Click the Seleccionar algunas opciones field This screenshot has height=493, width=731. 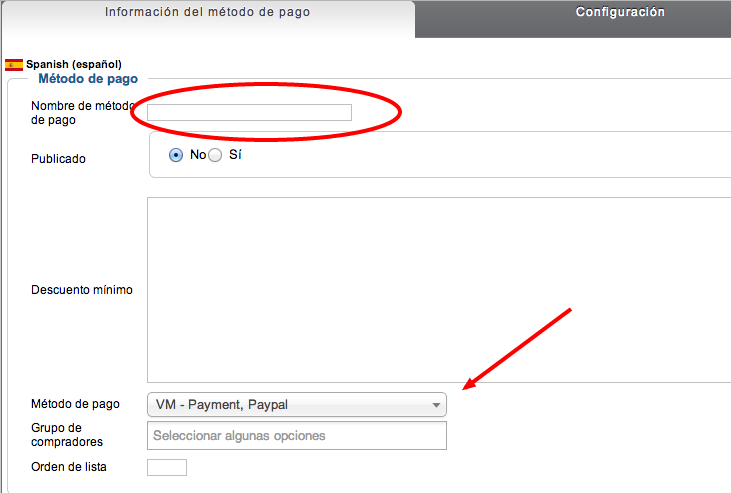click(297, 436)
